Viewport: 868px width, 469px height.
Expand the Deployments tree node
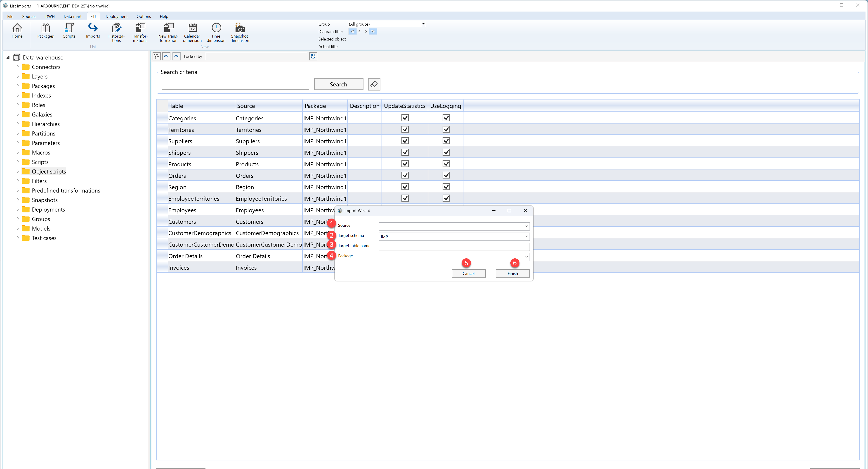(x=18, y=209)
